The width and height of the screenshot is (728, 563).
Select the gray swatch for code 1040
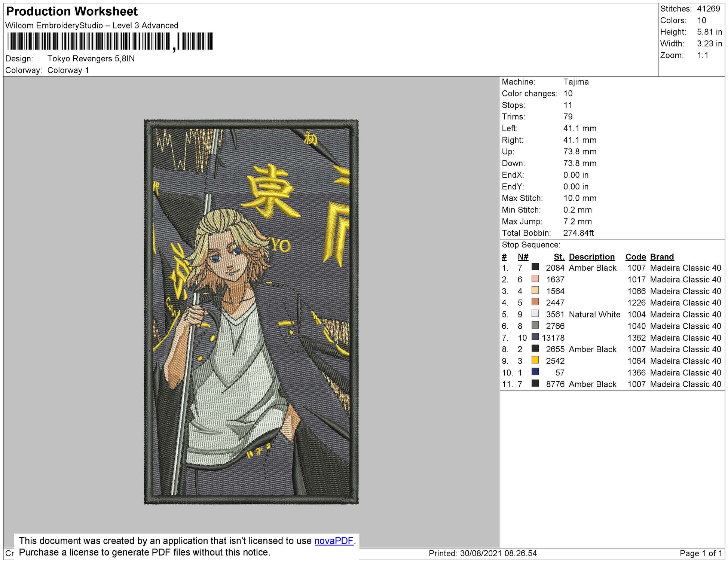tap(535, 325)
